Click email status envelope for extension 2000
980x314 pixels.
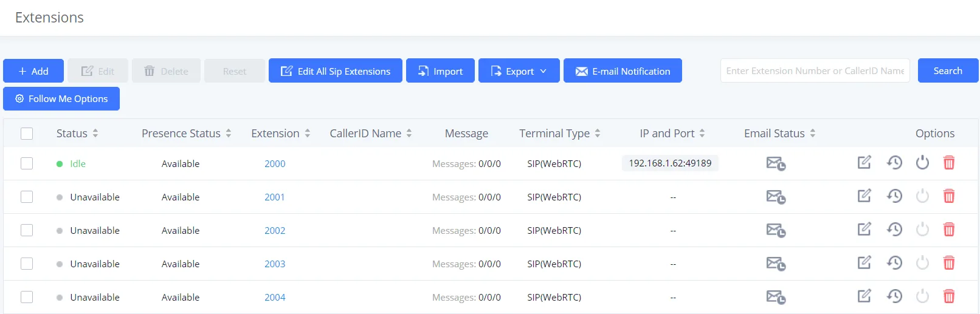click(775, 163)
